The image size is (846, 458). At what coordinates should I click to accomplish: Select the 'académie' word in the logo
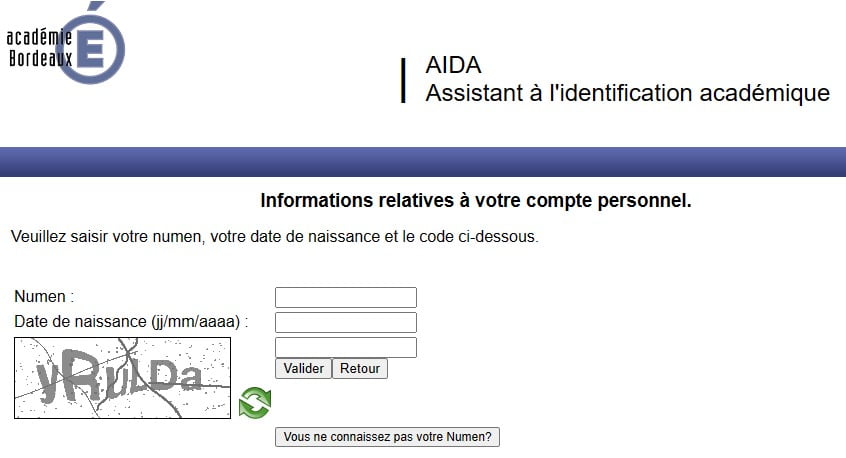(x=39, y=38)
